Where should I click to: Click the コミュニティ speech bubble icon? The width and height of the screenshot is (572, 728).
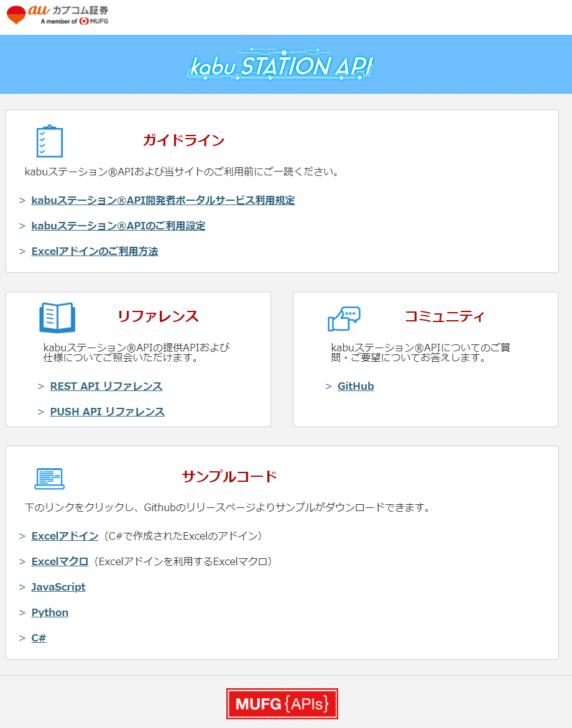pyautogui.click(x=343, y=318)
